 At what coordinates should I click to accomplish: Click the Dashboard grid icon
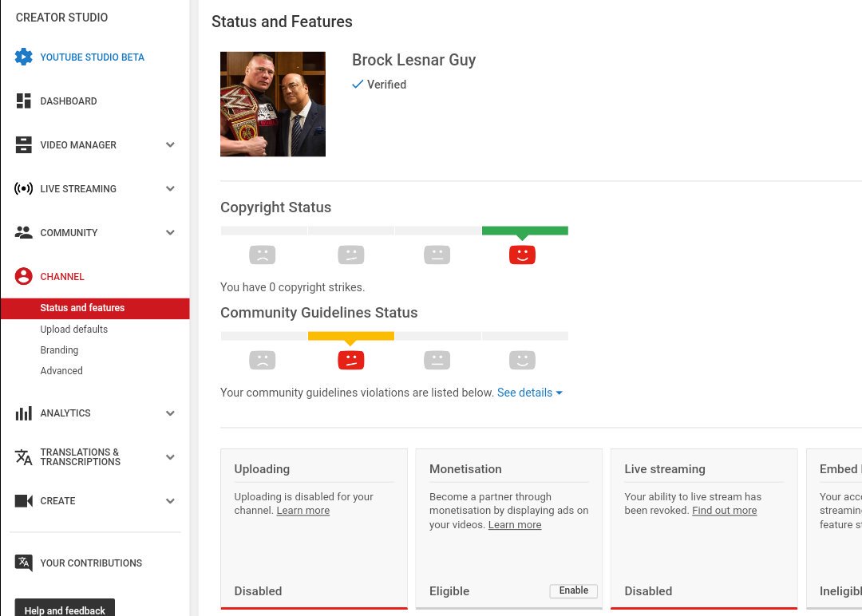pos(23,101)
